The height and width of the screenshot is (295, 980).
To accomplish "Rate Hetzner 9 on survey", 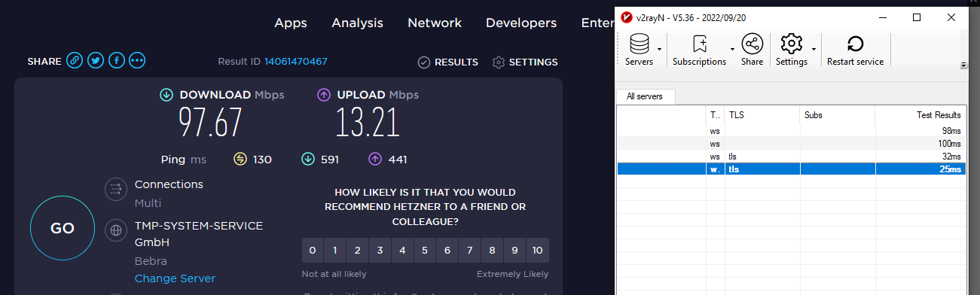I will 514,250.
